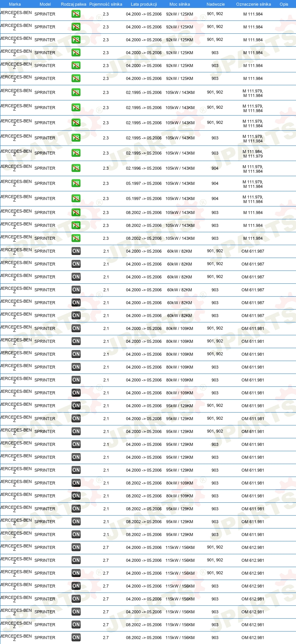Click the Opis column header
Image resolution: width=296 pixels, height=644 pixels.
coord(284,4)
